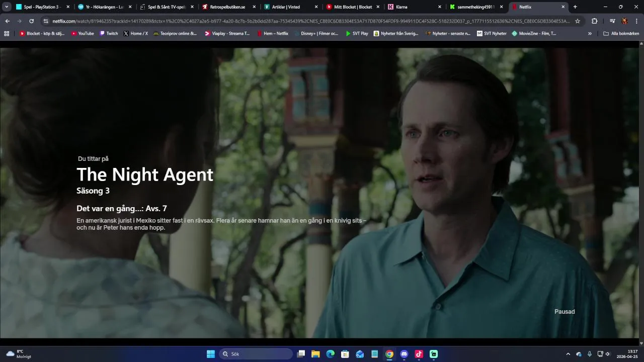Switch to the Klarna tab
The width and height of the screenshot is (644, 362).
(x=414, y=7)
